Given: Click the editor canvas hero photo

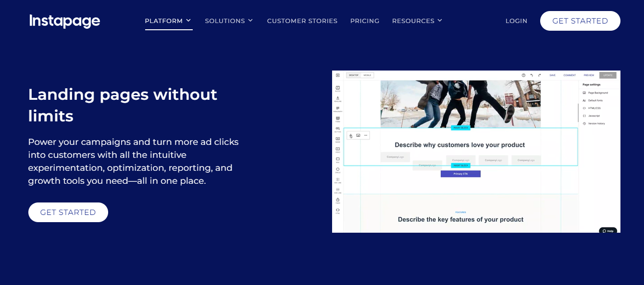Looking at the screenshot, I should [x=460, y=104].
